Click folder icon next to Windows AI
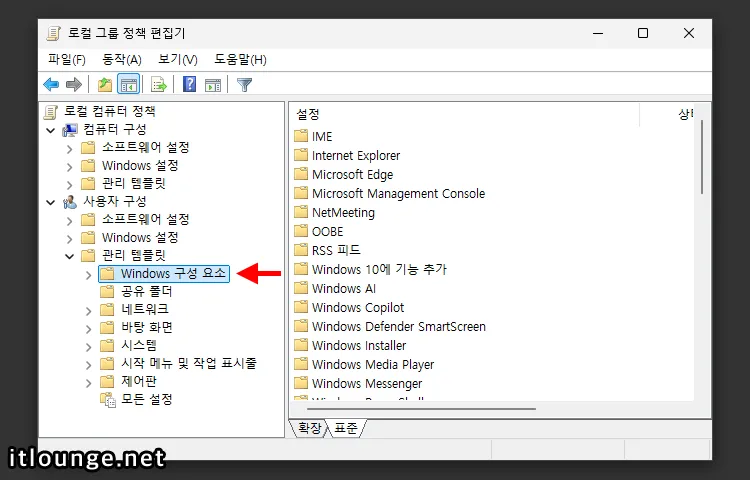The height and width of the screenshot is (480, 750). point(301,288)
